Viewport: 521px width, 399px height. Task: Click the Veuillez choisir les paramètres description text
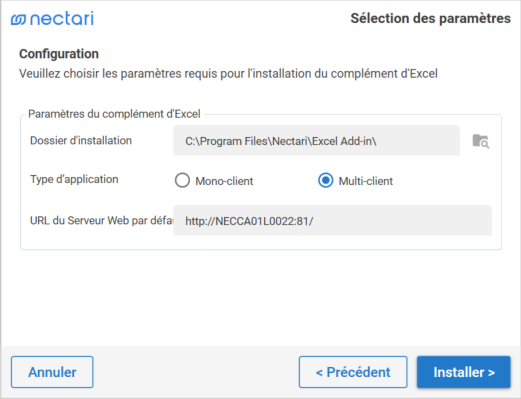tap(228, 74)
